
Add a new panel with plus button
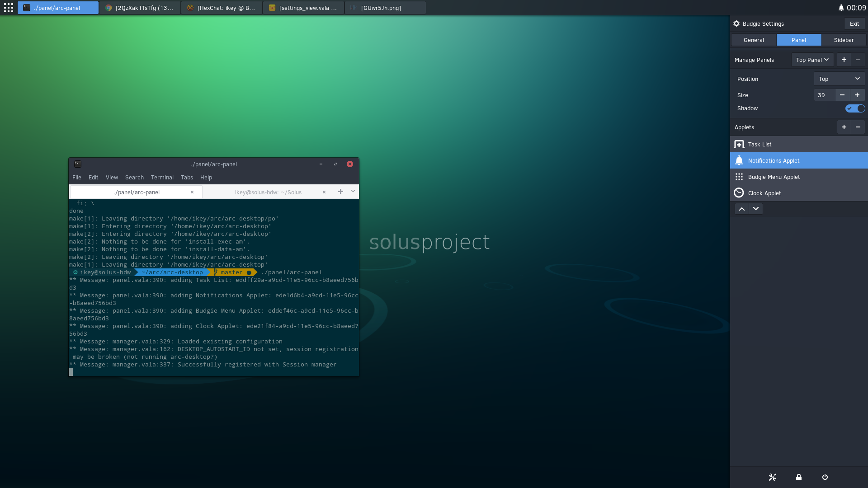(x=844, y=60)
